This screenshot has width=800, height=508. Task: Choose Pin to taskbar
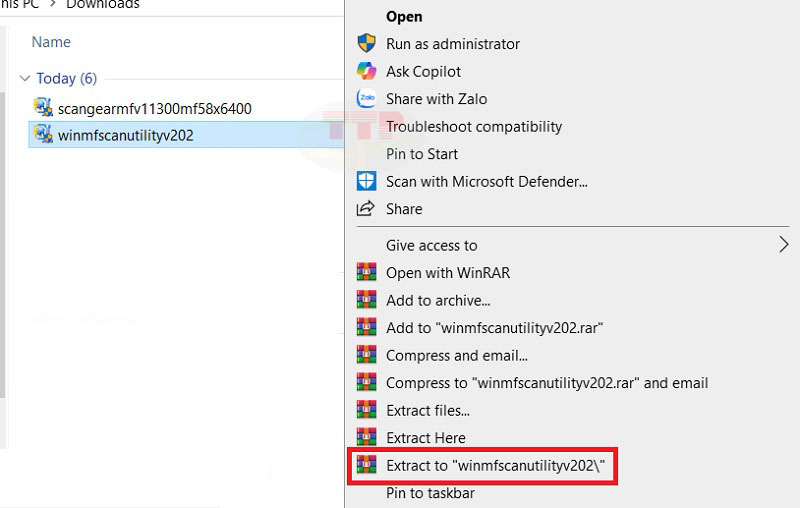pyautogui.click(x=430, y=493)
